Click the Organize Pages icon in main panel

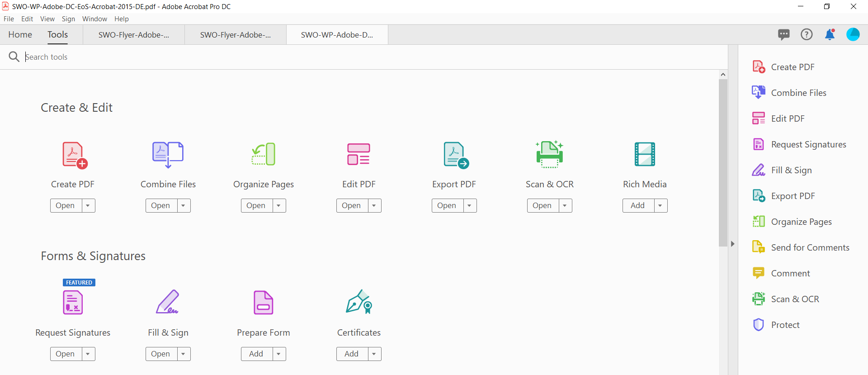tap(264, 154)
